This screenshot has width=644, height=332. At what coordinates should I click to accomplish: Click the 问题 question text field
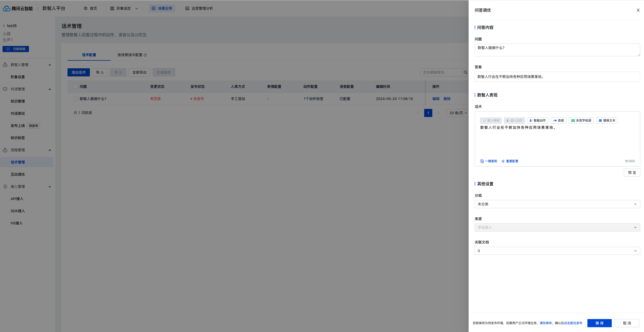point(557,50)
